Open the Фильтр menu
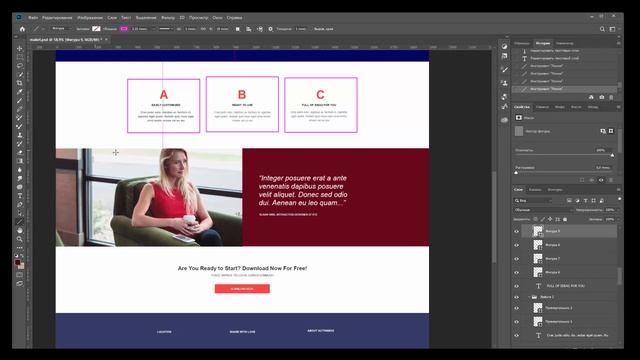This screenshot has width=640, height=360. (168, 18)
